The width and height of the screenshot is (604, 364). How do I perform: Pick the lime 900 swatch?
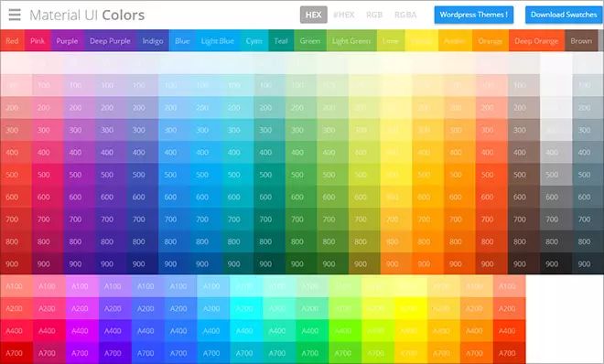click(x=364, y=264)
